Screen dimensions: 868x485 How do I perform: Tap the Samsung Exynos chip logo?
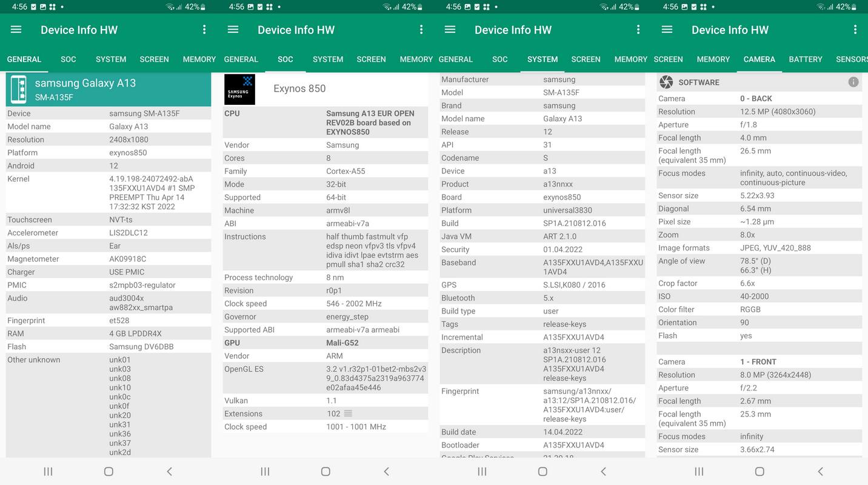coord(239,89)
